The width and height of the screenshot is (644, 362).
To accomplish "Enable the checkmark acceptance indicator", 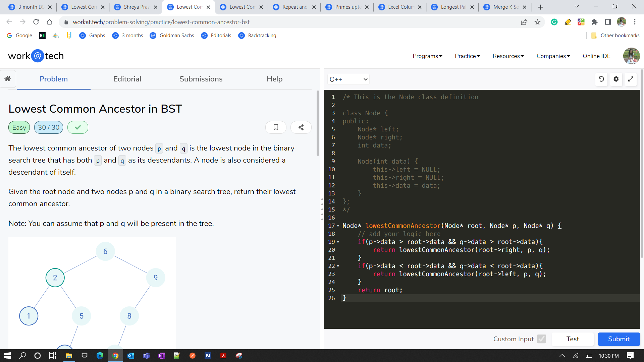I will [77, 127].
